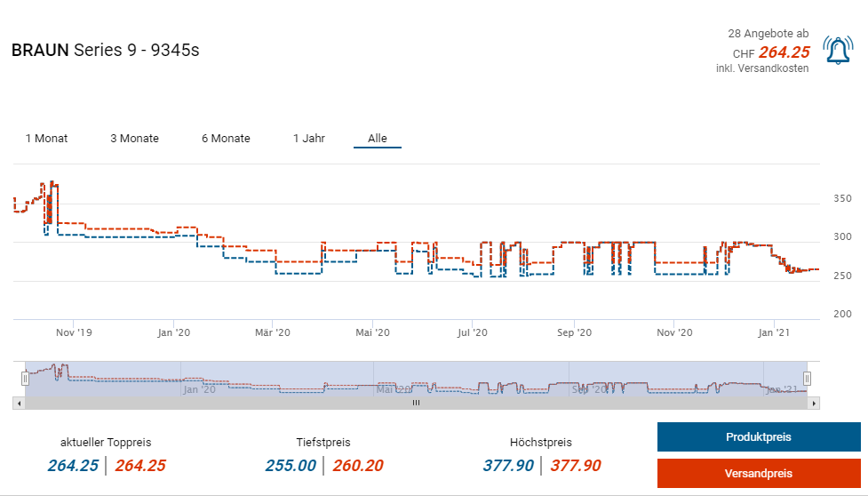Click the blue Tiefstpreis value 255.00
The height and width of the screenshot is (496, 868).
(x=291, y=465)
